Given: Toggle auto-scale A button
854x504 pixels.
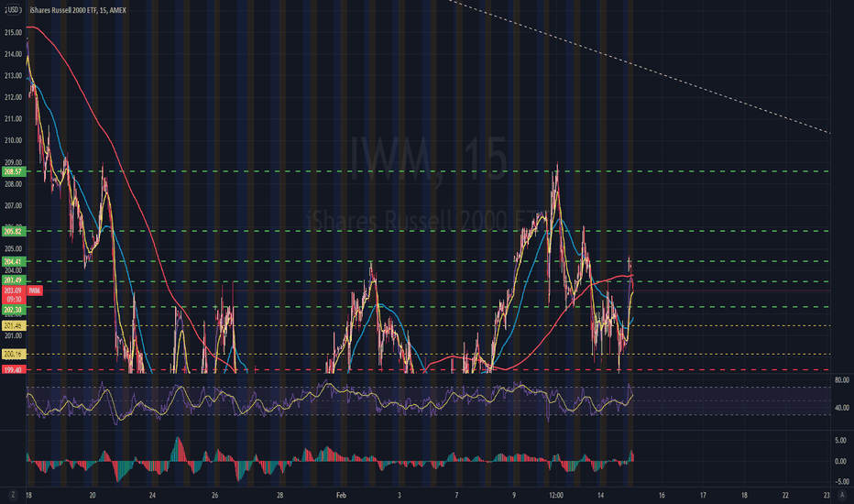Looking at the screenshot, I should click(x=842, y=495).
